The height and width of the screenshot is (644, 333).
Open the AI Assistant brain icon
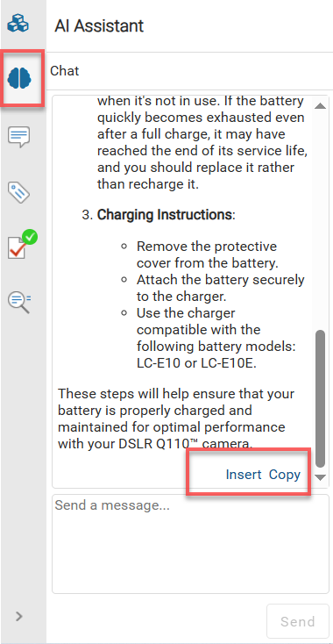pos(19,77)
